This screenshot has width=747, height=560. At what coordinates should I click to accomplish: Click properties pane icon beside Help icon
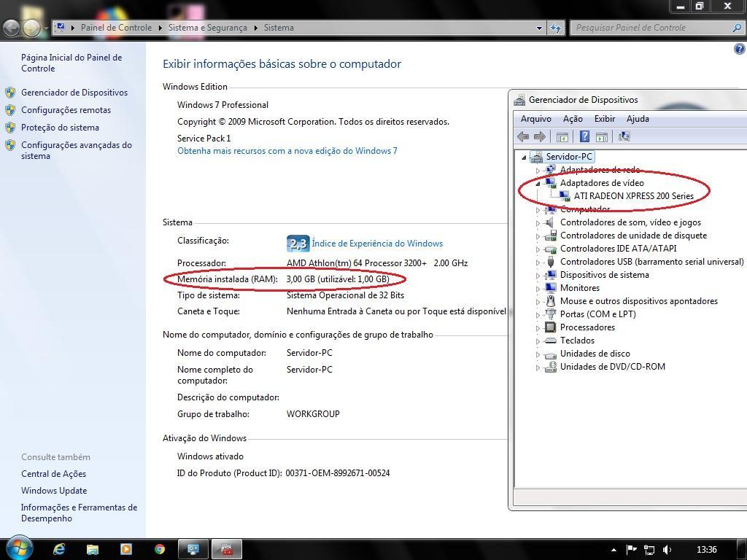pos(602,137)
